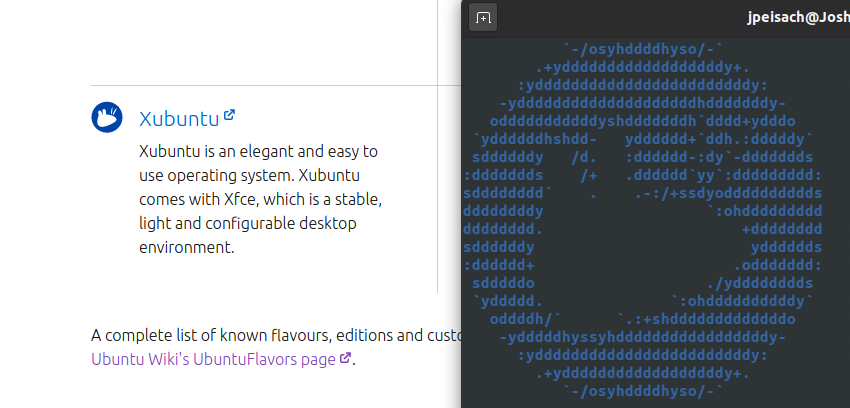850x408 pixels.
Task: Click text 'environment.' in Xubuntu description
Action: (x=186, y=247)
